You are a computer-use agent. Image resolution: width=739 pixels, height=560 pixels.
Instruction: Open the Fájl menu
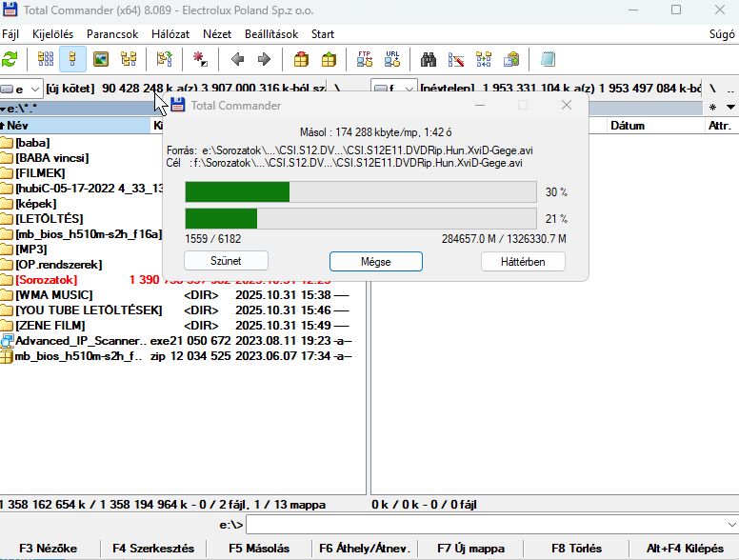[10, 34]
